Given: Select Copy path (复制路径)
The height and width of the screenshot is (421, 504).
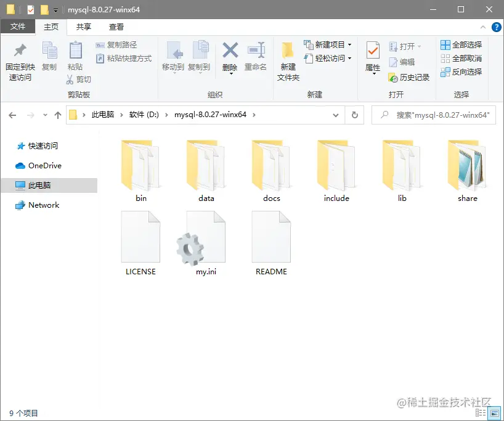Looking at the screenshot, I should tap(116, 45).
